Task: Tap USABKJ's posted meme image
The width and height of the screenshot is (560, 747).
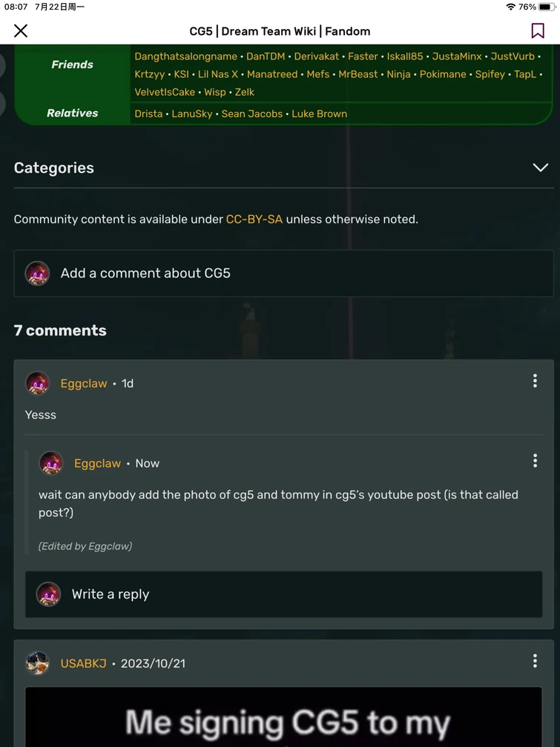Action: pos(283,718)
